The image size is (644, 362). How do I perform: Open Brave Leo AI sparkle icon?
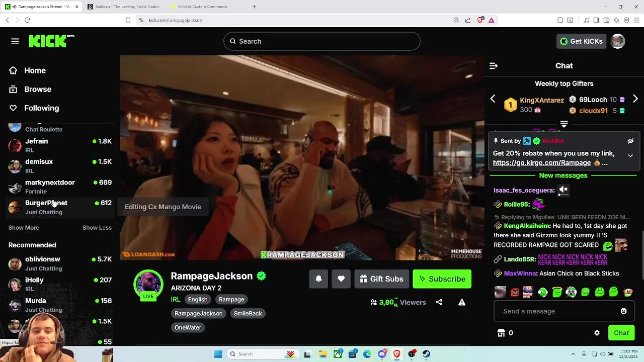click(616, 20)
